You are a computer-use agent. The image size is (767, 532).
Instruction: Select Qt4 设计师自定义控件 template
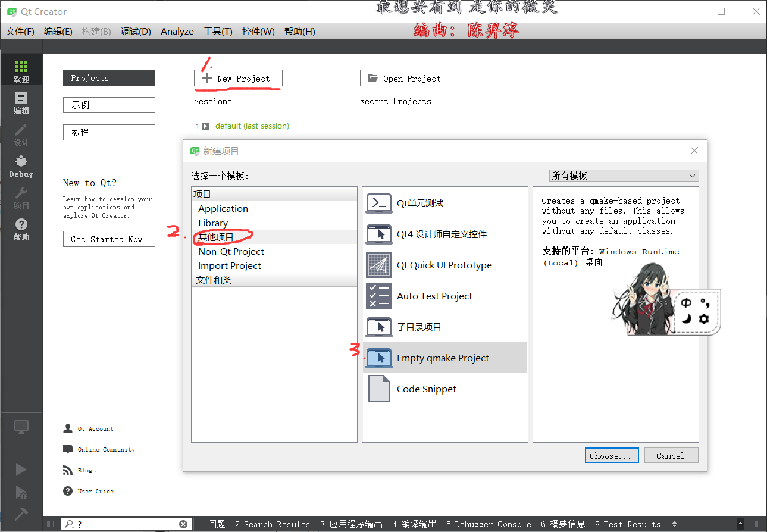pos(444,234)
